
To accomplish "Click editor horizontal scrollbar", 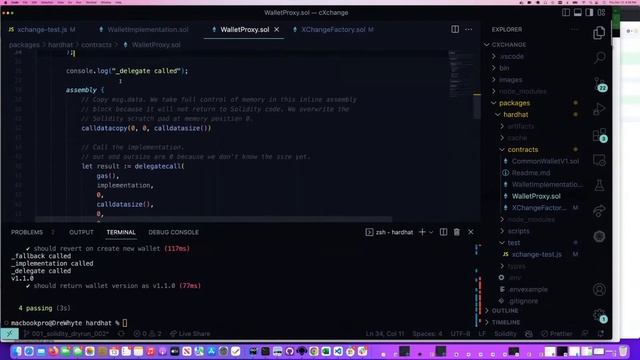I will coord(213,219).
